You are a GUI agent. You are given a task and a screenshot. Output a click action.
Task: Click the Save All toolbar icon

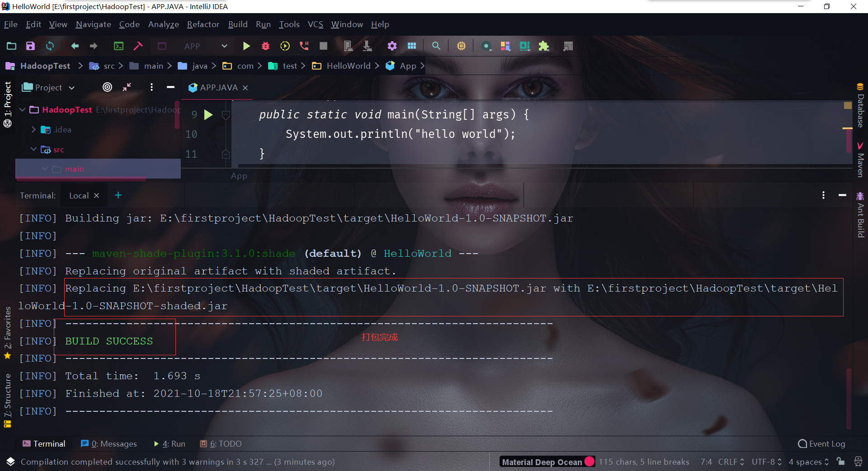[x=30, y=46]
